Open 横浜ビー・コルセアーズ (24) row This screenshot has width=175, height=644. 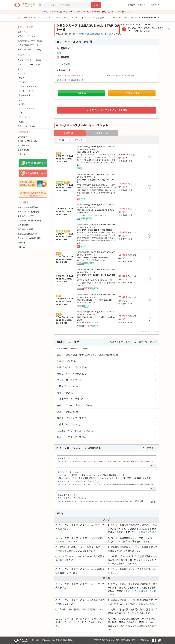107,437
